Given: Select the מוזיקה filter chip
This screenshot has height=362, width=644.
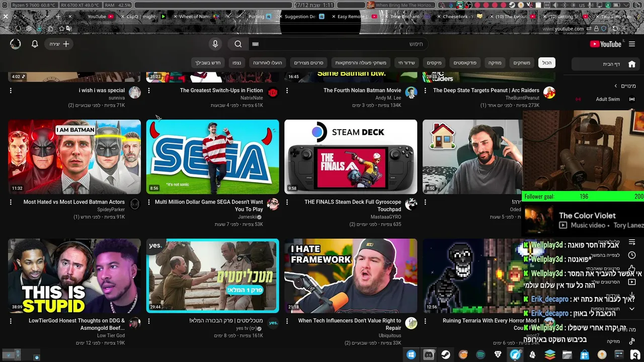Looking at the screenshot, I should point(495,63).
